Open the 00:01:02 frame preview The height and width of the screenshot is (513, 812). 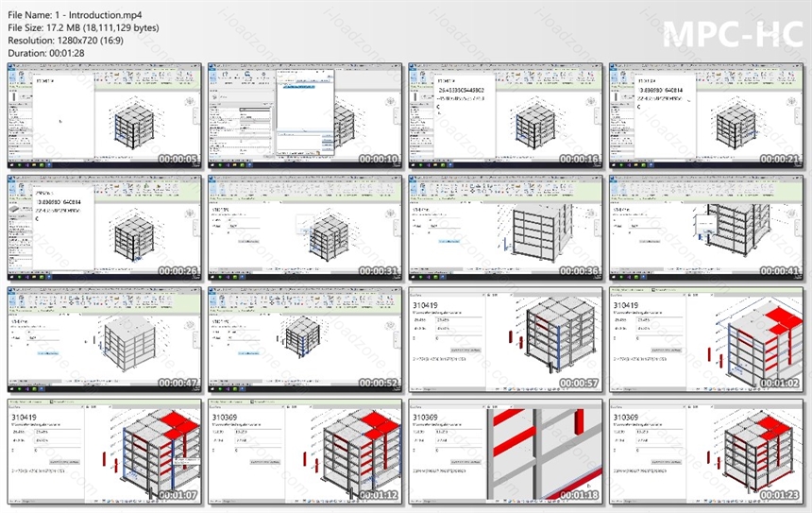click(x=706, y=339)
